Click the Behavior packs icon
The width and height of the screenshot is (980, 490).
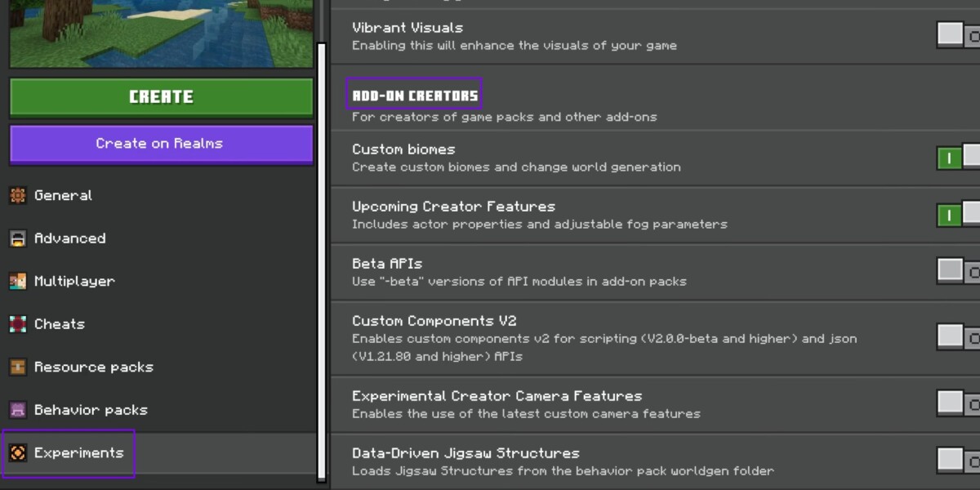(x=19, y=409)
